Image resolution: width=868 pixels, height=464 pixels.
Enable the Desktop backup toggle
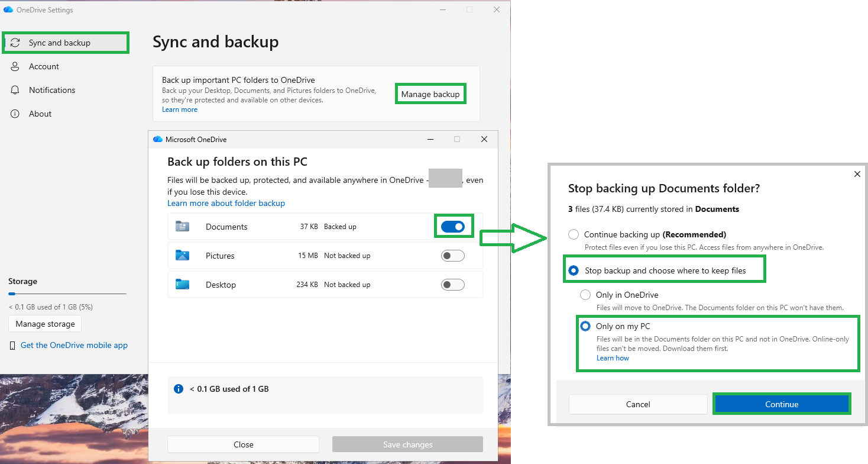pyautogui.click(x=453, y=285)
